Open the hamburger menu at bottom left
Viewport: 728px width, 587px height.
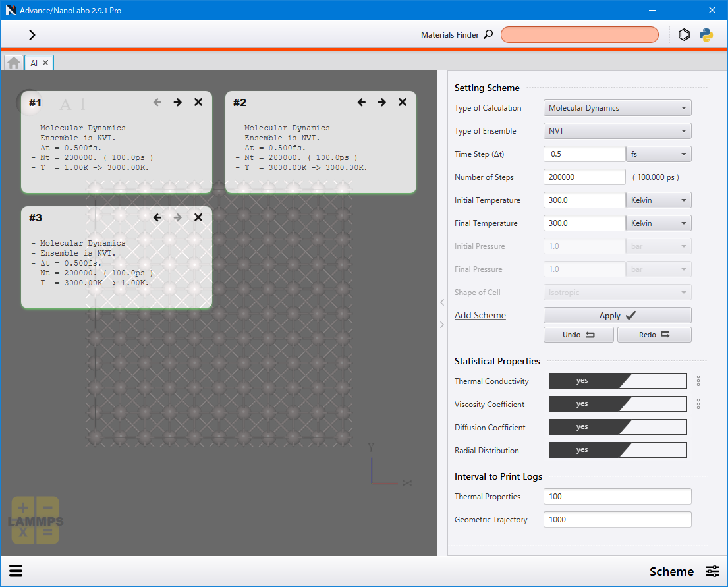[16, 571]
